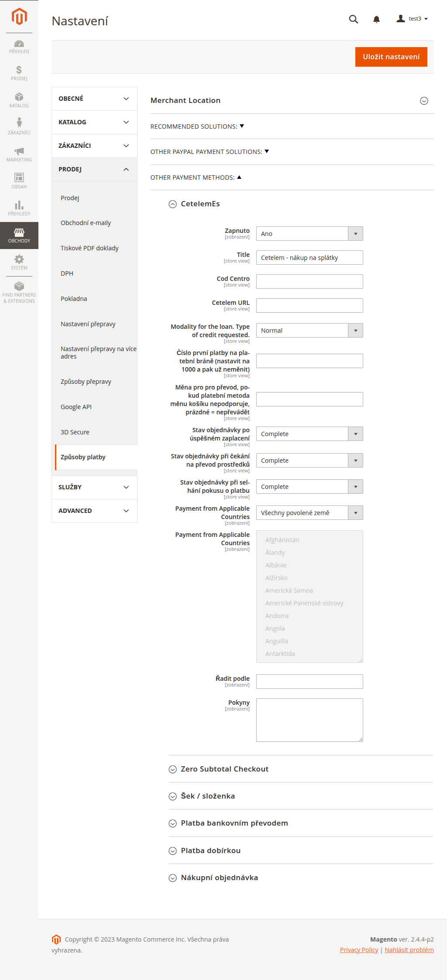447x980 pixels.
Task: Open the Privacy Policy link
Action: coord(359,950)
